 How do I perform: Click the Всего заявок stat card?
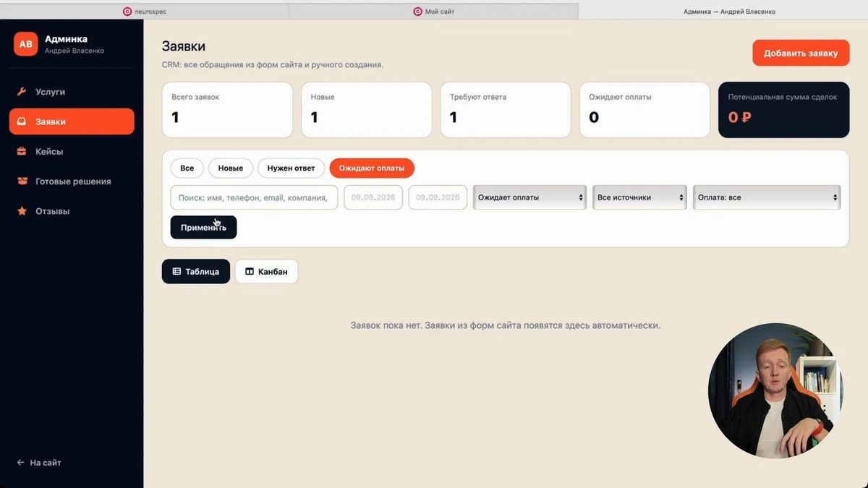[227, 110]
